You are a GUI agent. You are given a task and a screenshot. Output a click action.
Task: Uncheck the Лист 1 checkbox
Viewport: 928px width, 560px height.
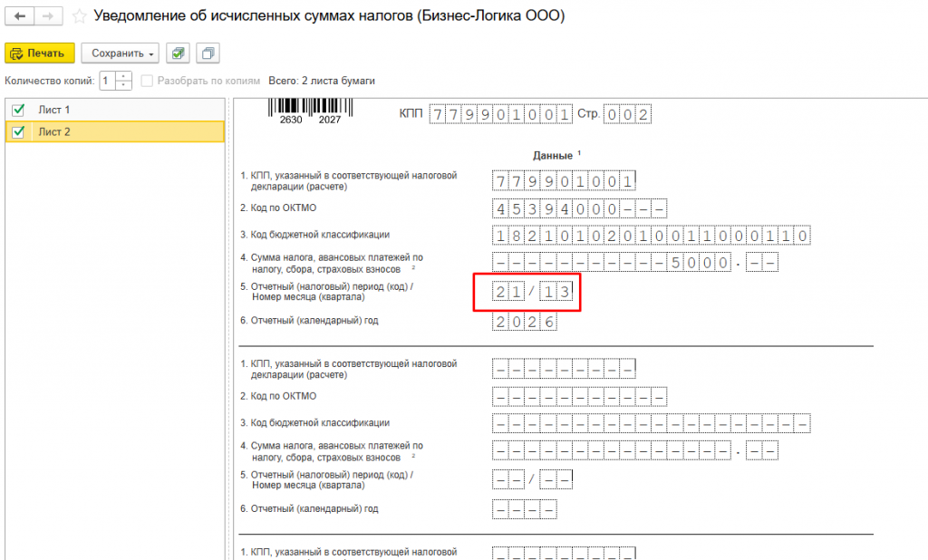pos(18,110)
